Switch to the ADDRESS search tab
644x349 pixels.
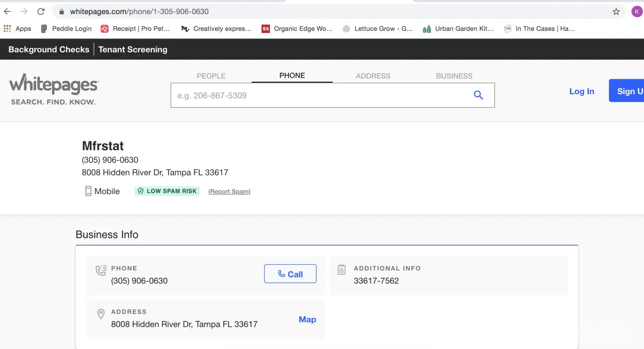[x=373, y=76]
